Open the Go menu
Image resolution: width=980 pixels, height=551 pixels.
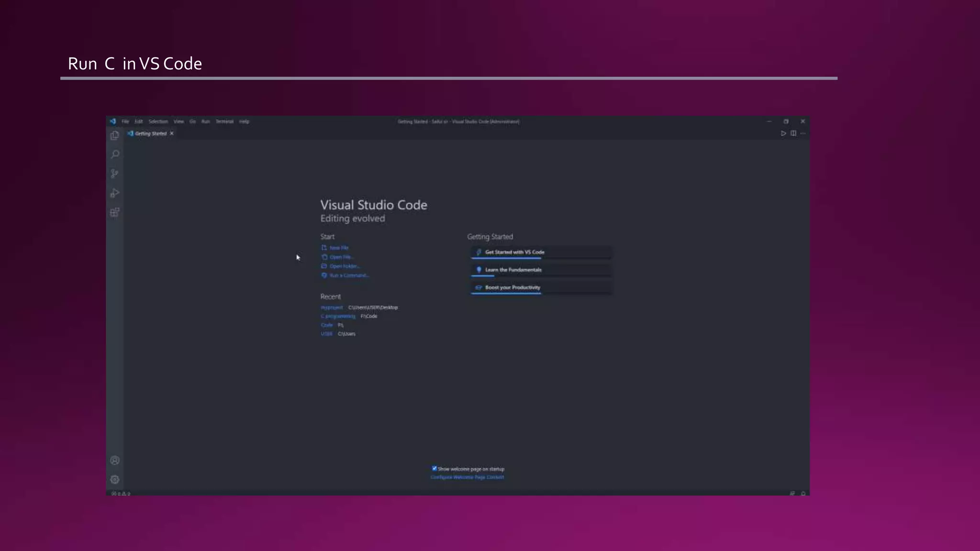pyautogui.click(x=193, y=121)
